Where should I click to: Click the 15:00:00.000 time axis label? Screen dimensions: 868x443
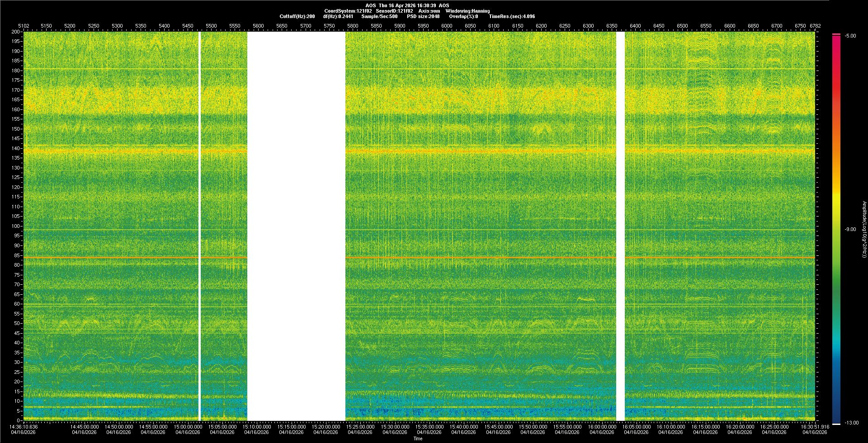[188, 426]
